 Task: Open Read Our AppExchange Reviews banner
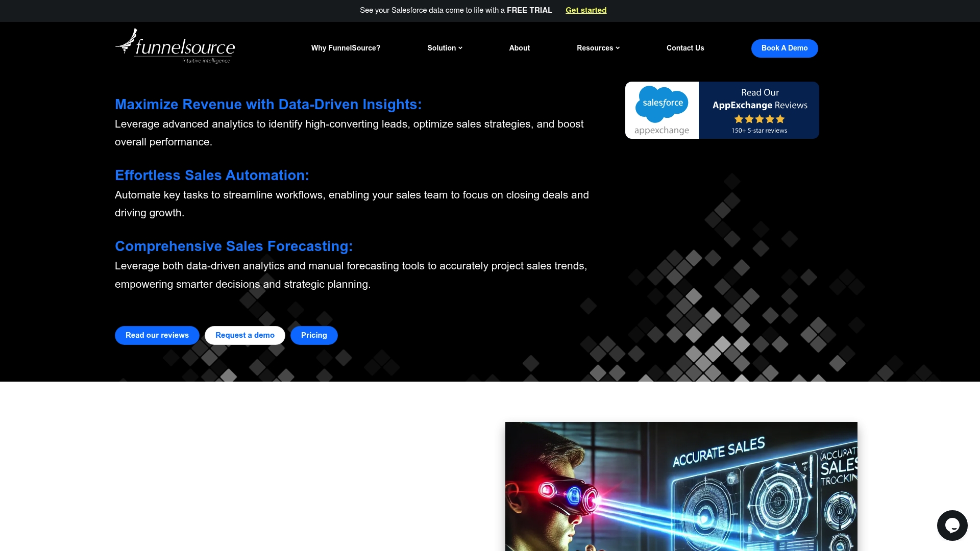[x=722, y=110]
